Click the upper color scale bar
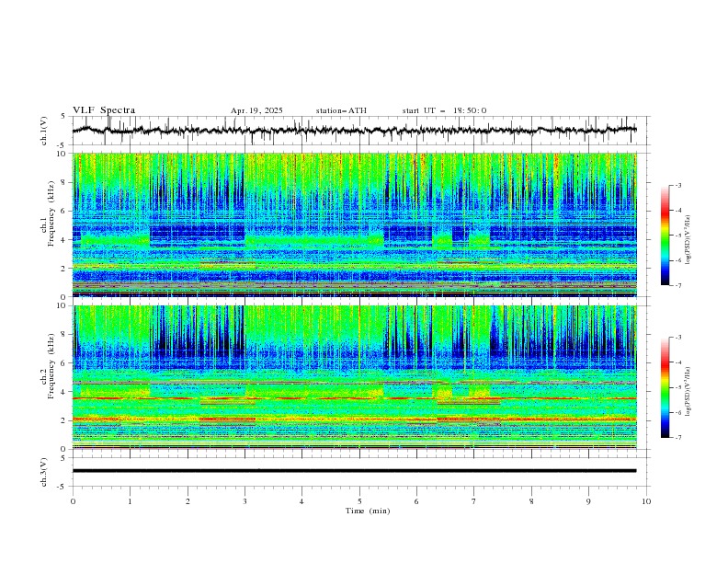 click(665, 236)
